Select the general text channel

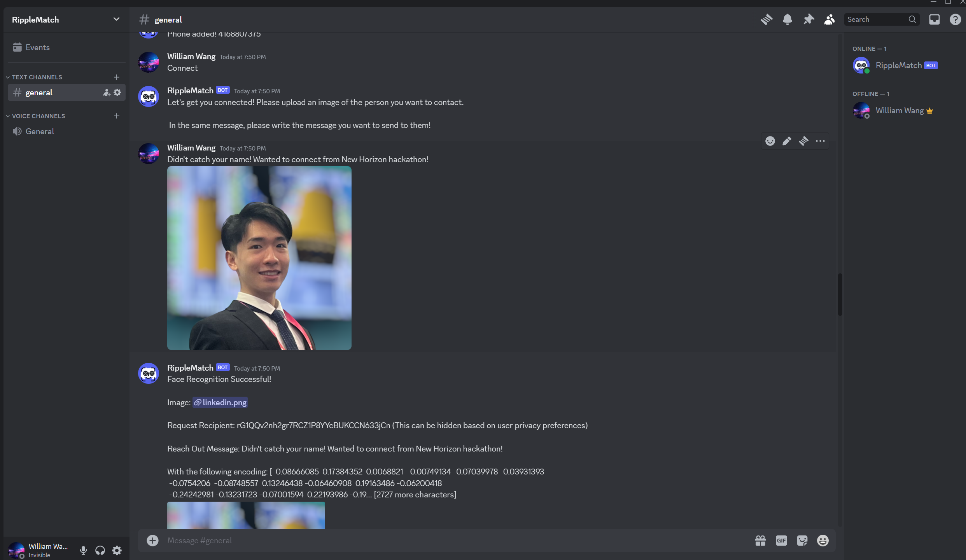click(x=39, y=93)
